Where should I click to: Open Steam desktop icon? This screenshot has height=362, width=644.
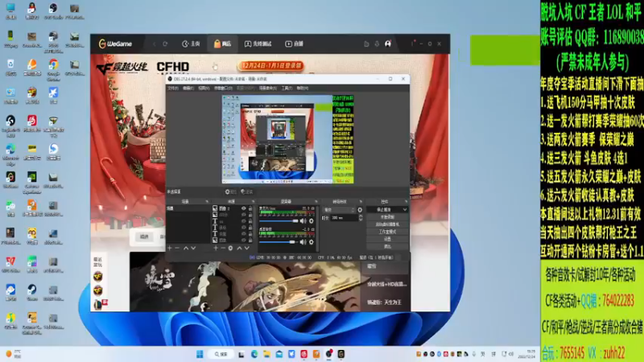pyautogui.click(x=31, y=292)
